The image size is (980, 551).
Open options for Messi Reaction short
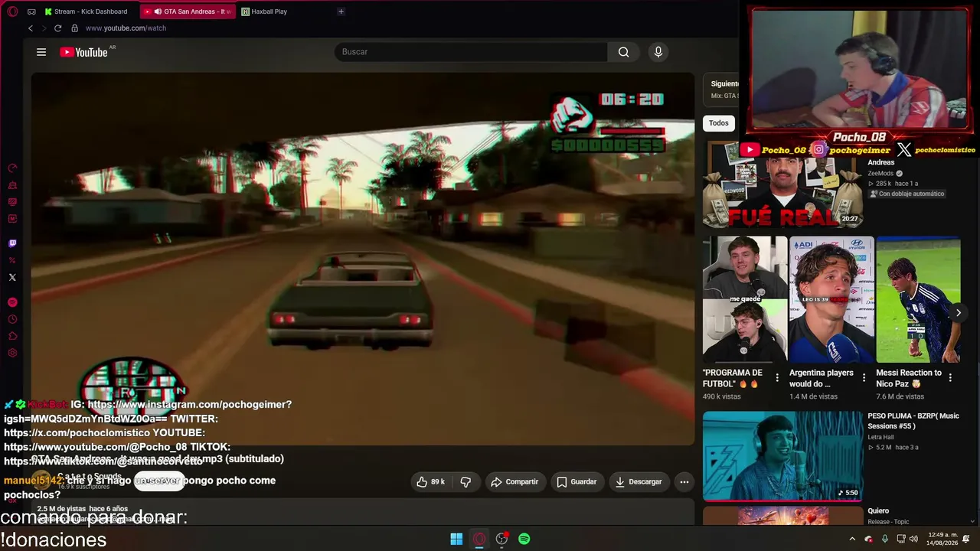pos(950,378)
